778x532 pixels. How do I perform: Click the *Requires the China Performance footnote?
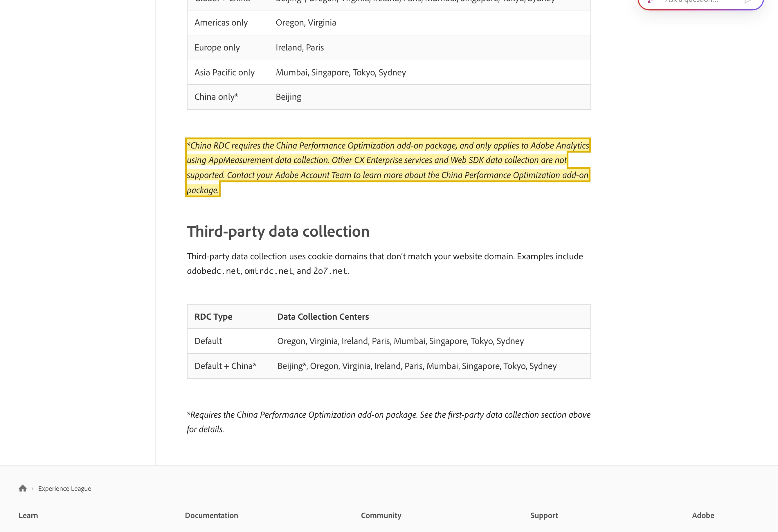coord(389,422)
